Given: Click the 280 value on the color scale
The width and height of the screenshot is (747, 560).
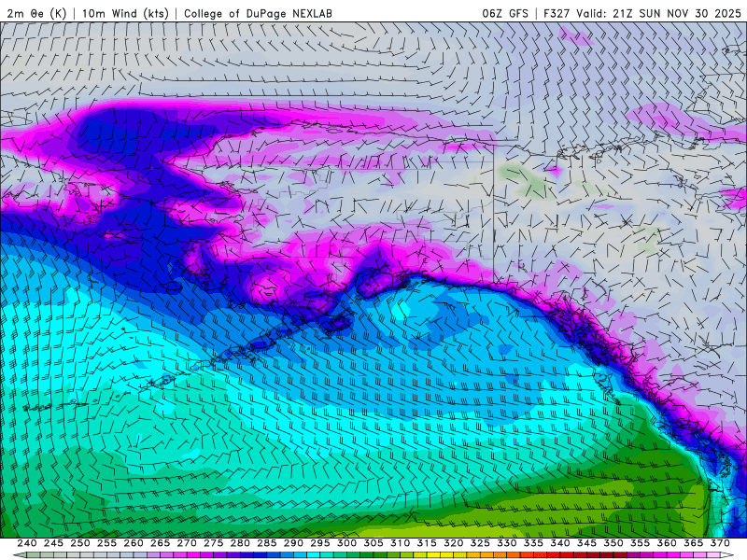Looking at the screenshot, I should 240,543.
